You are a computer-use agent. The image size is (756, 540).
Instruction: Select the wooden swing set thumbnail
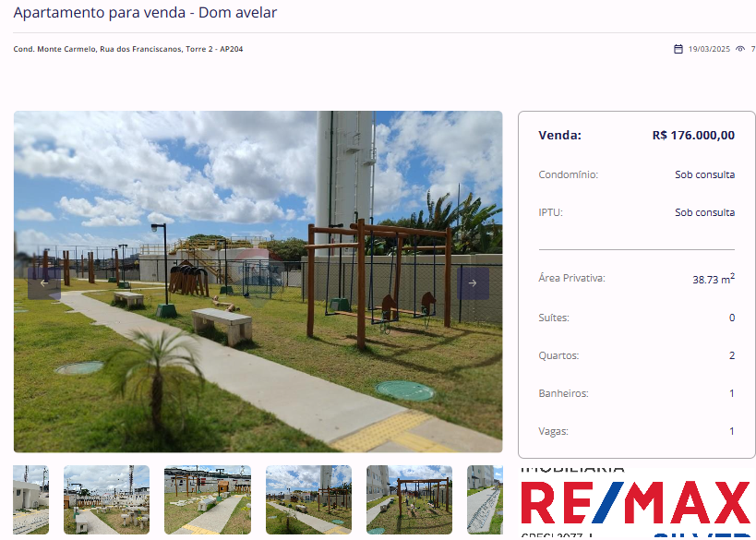tap(409, 499)
